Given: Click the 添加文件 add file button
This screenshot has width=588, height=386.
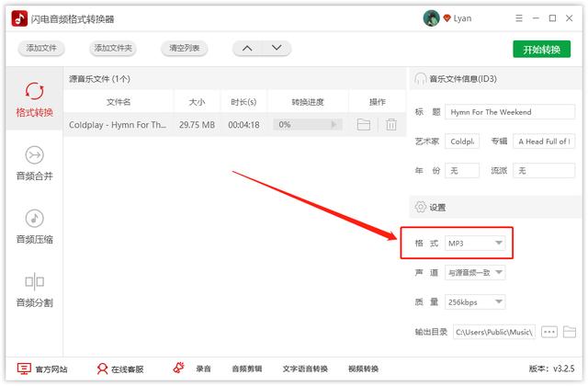Looking at the screenshot, I should pos(41,48).
